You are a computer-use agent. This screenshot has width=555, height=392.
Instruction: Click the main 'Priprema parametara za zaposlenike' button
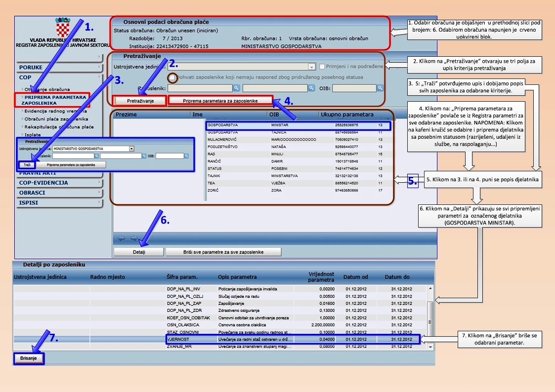tap(220, 101)
